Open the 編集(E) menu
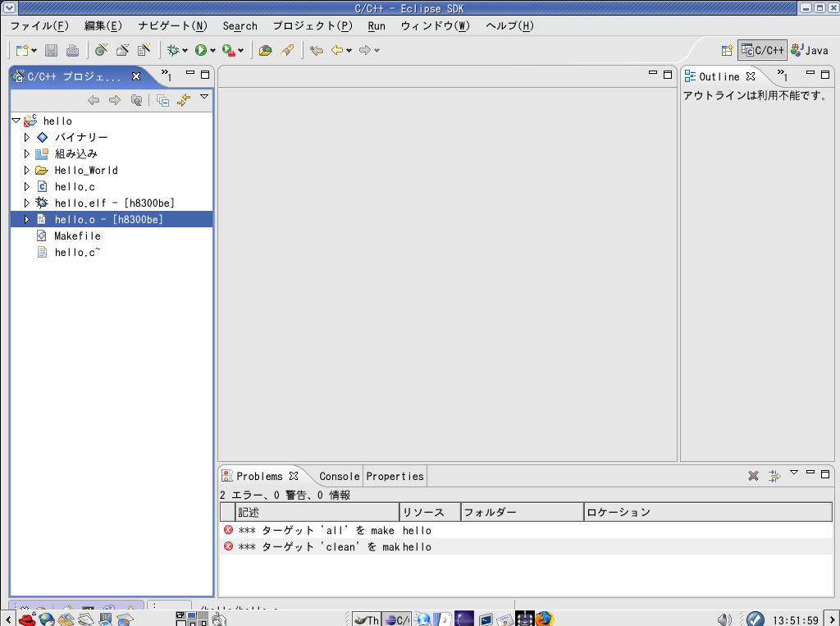The width and height of the screenshot is (840, 626). pyautogui.click(x=103, y=26)
